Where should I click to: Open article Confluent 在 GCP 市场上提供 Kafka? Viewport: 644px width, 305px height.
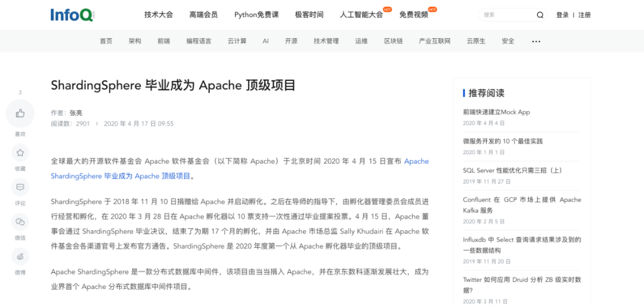coord(522,205)
